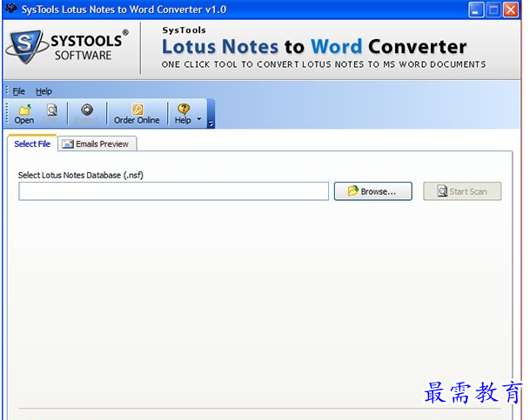The width and height of the screenshot is (530, 420).
Task: Click the SysTools Software logo
Action: tap(68, 47)
